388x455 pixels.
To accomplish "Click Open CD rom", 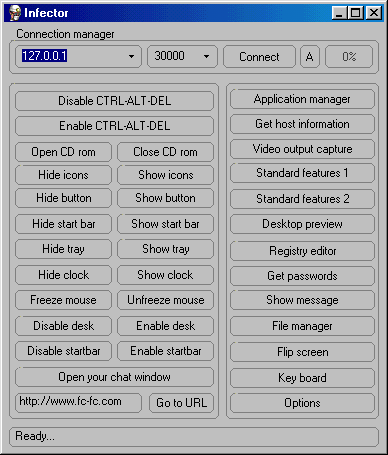I will 63,152.
